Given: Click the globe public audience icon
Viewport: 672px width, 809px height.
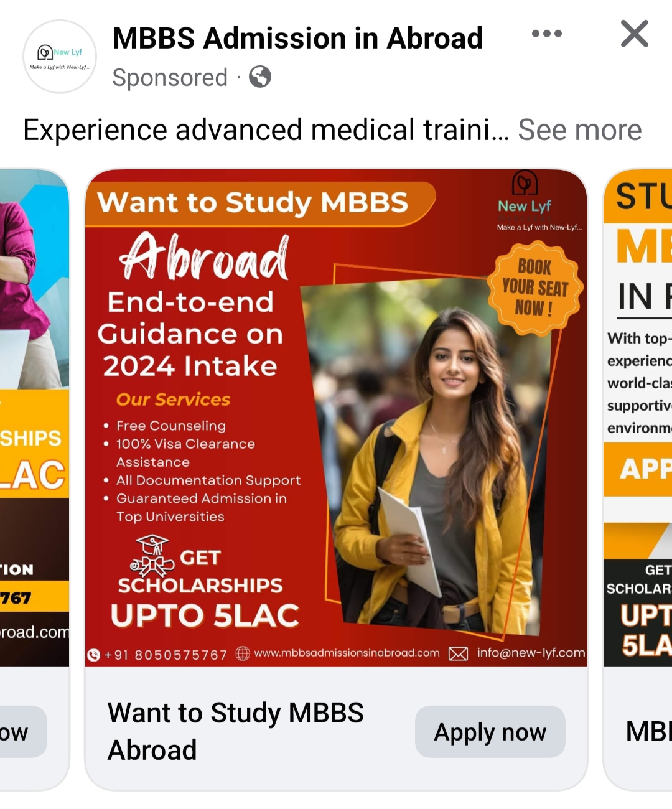Looking at the screenshot, I should click(260, 77).
